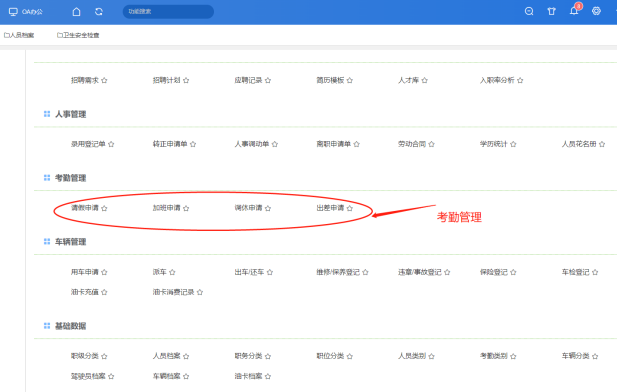Screen dimensions: 617x392
Task: Switch to the 人员档案 tab
Action: pyautogui.click(x=19, y=35)
